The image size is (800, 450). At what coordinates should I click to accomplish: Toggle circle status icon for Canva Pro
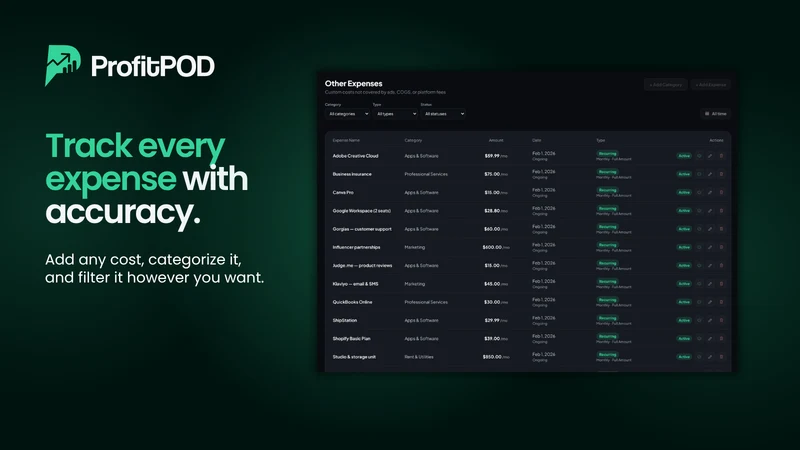click(699, 192)
